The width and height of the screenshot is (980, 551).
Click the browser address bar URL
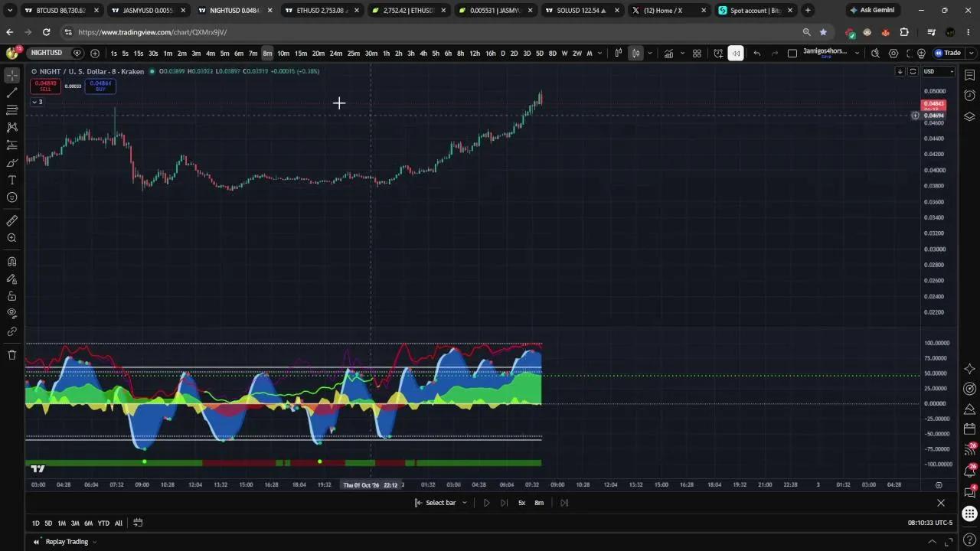click(152, 32)
